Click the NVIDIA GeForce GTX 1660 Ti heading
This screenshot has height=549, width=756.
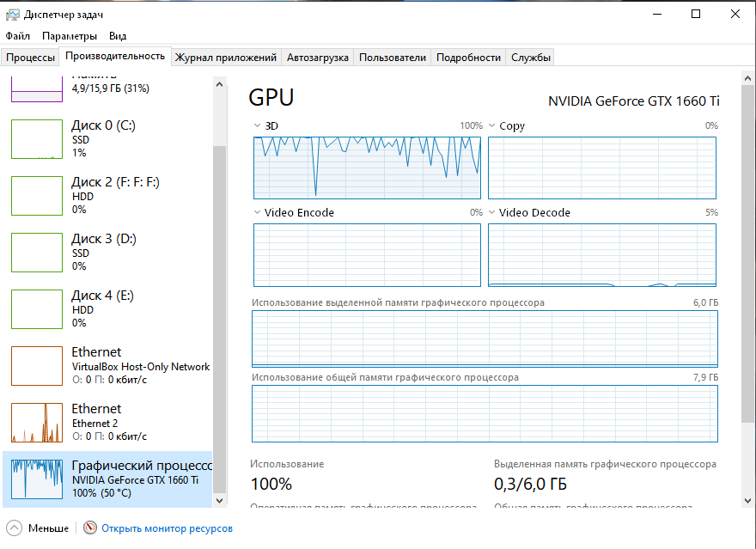point(633,101)
